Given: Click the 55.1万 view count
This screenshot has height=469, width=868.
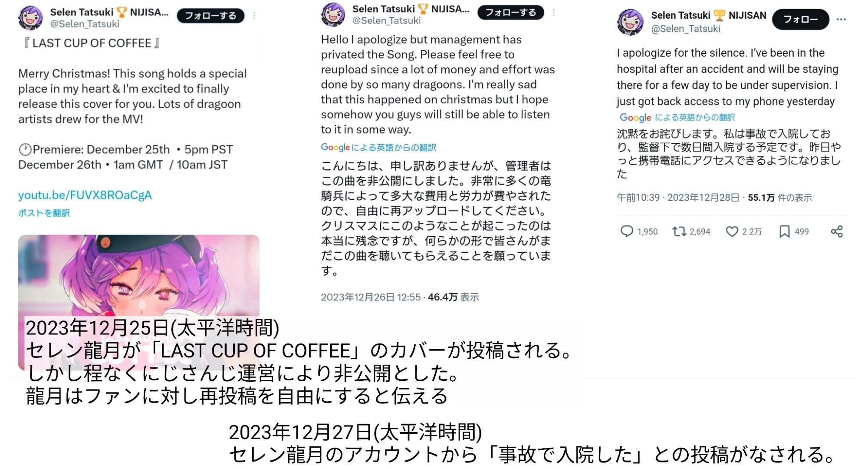Looking at the screenshot, I should (x=761, y=198).
